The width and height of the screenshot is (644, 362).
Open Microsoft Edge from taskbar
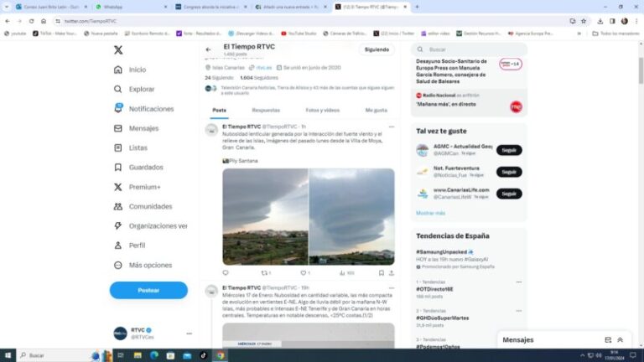point(154,355)
